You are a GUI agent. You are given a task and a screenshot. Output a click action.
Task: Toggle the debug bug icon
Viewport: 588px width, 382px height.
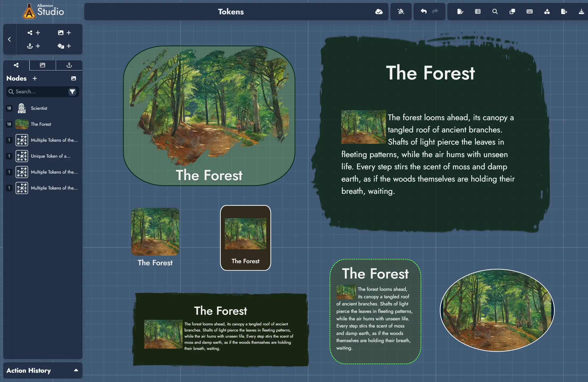pos(401,11)
